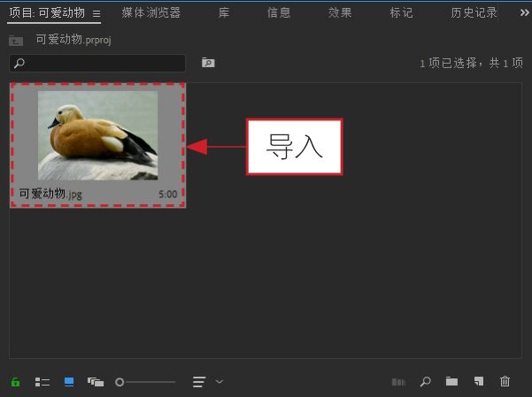Click the search bin folder icon beside the search box

click(x=208, y=63)
